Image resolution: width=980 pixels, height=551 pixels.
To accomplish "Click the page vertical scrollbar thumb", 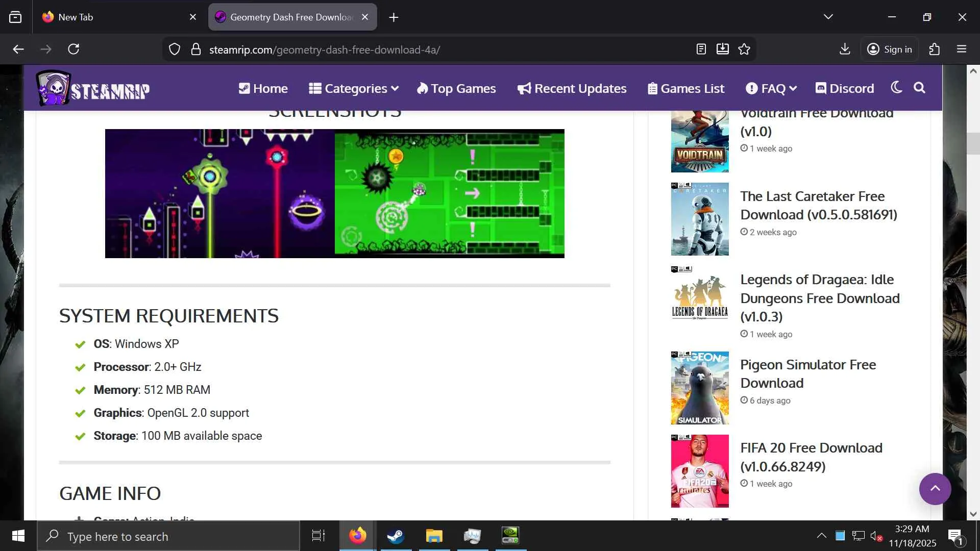I will click(x=973, y=143).
